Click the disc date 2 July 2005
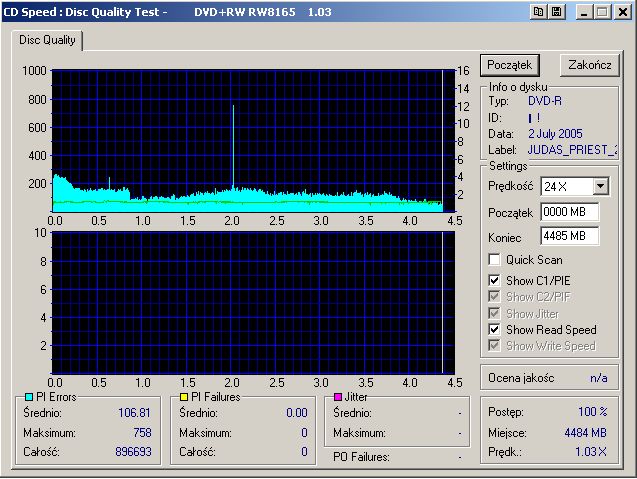Screen dimensions: 637x479 555,134
